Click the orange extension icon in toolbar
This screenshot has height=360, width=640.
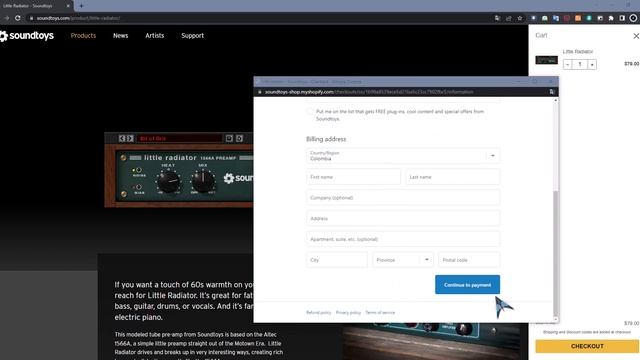[x=578, y=18]
